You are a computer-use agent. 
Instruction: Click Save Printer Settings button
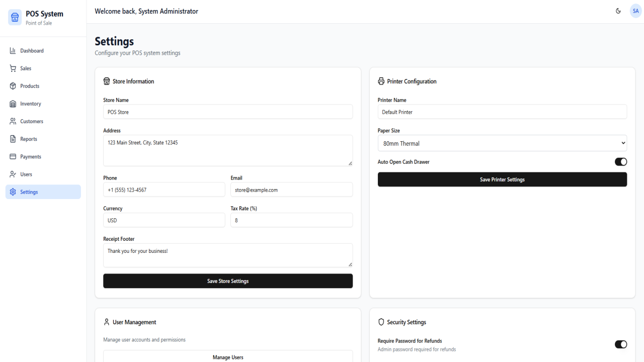[502, 179]
